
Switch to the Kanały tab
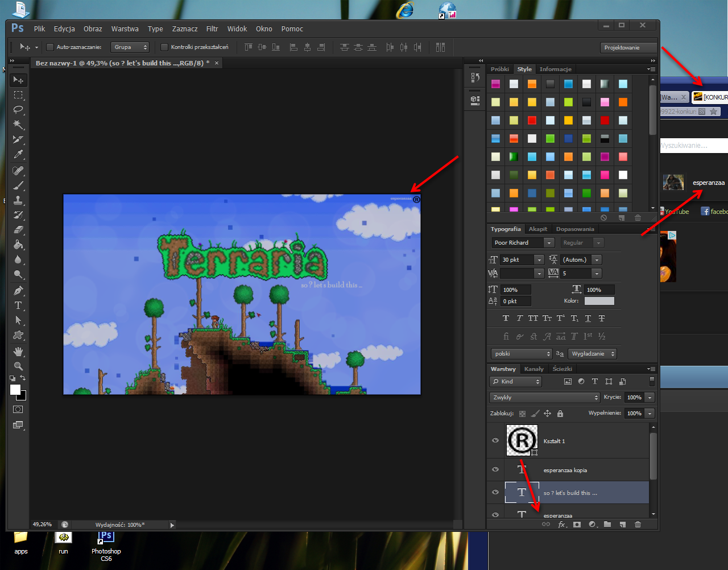point(534,369)
